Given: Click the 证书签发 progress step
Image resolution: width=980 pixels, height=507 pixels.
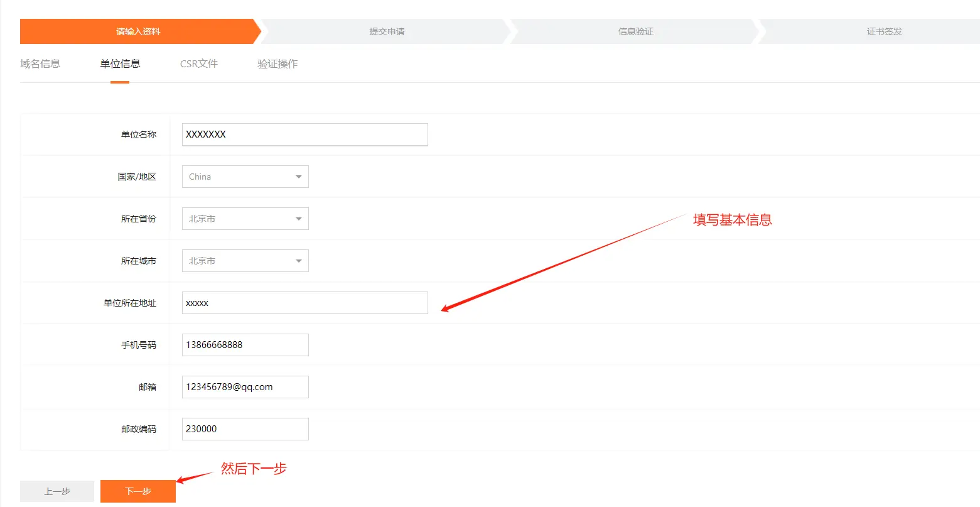Looking at the screenshot, I should pyautogui.click(x=884, y=31).
